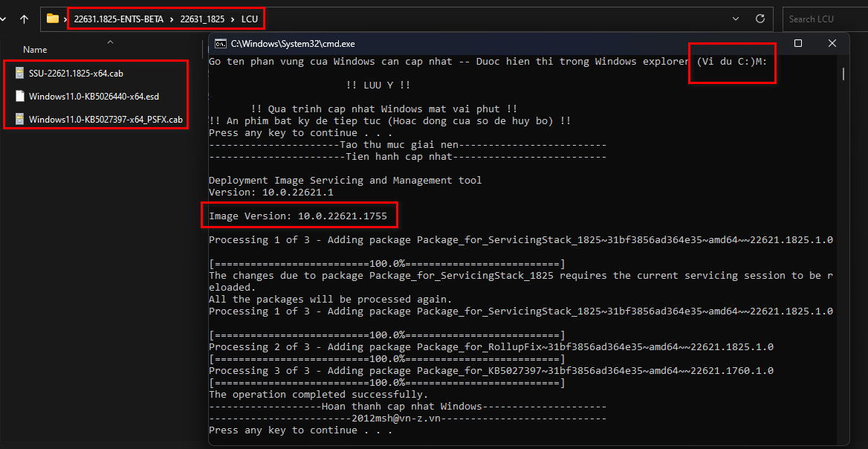Viewport: 868px width, 449px height.
Task: Click the folder icon in address bar
Action: pos(53,19)
